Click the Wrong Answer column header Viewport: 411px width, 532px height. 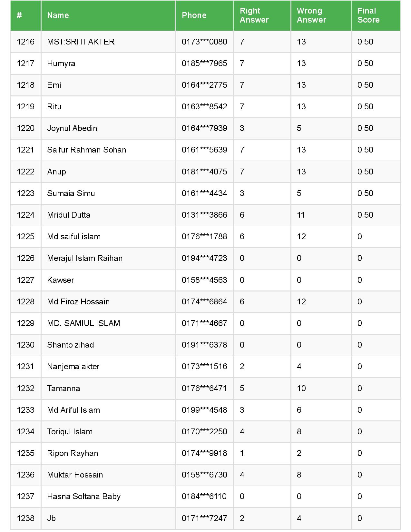pyautogui.click(x=311, y=15)
